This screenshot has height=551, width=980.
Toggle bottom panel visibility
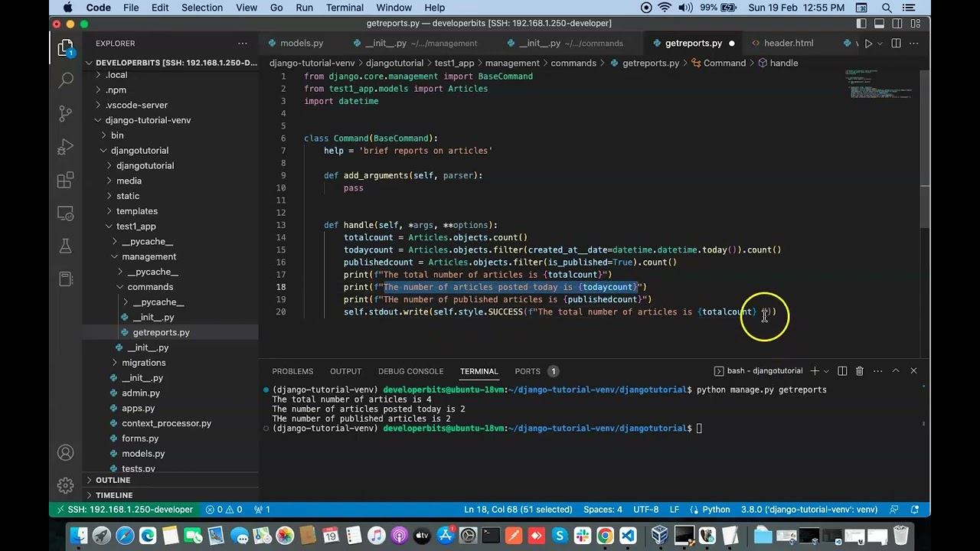tap(880, 24)
